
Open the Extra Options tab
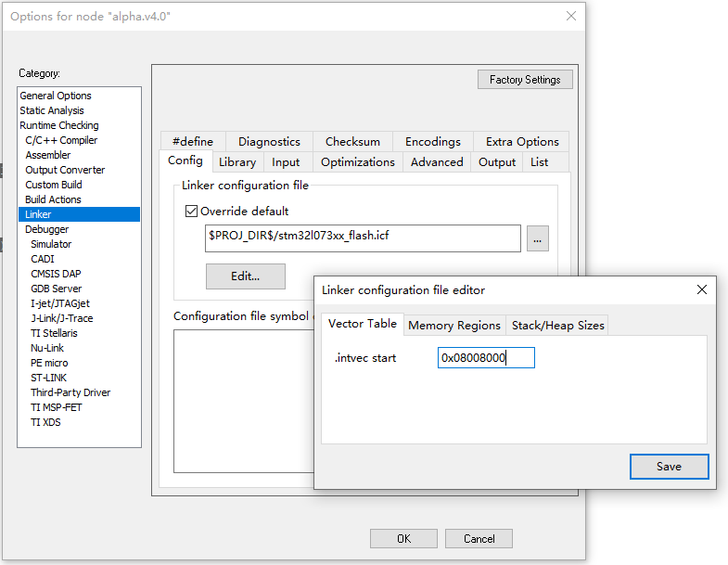[522, 142]
